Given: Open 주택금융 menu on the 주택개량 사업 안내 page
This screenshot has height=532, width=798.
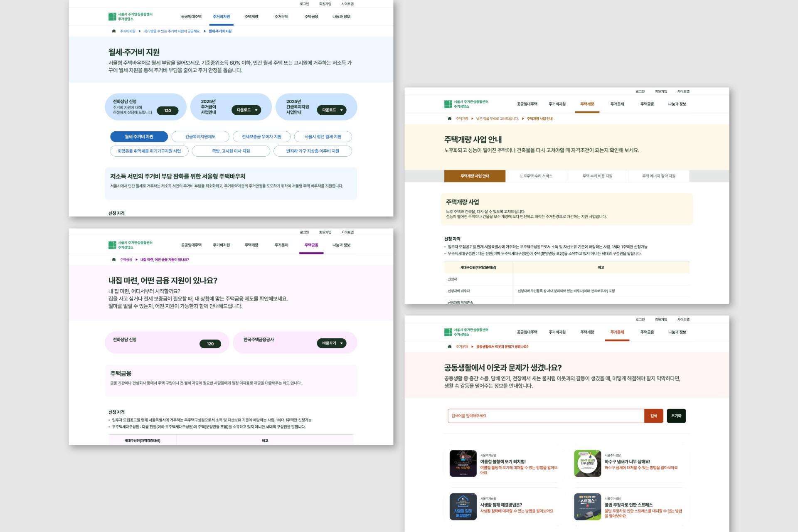Looking at the screenshot, I should (x=647, y=104).
